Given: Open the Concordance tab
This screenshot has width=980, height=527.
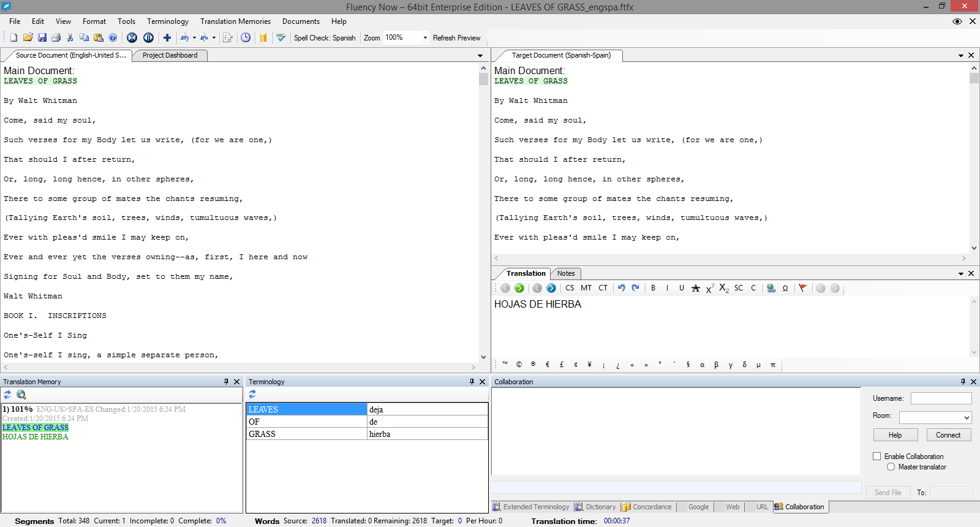Looking at the screenshot, I should 646,507.
